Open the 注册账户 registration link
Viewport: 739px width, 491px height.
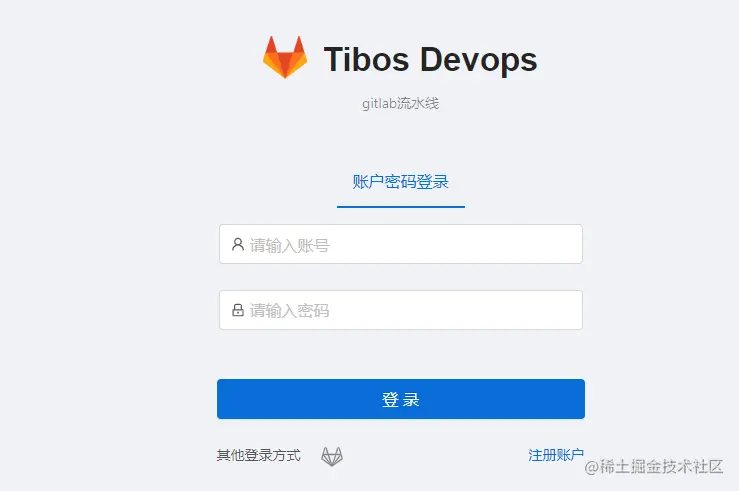(x=556, y=455)
